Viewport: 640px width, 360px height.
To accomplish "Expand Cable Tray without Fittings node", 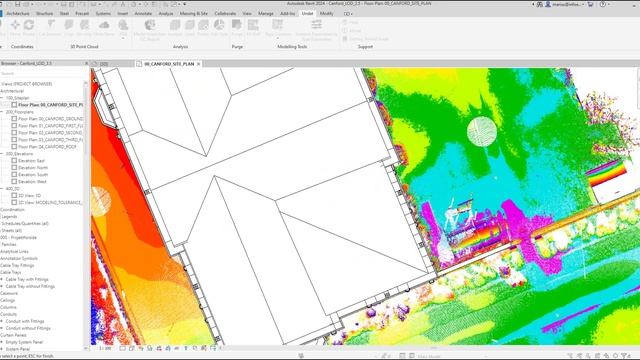I will click(2, 287).
